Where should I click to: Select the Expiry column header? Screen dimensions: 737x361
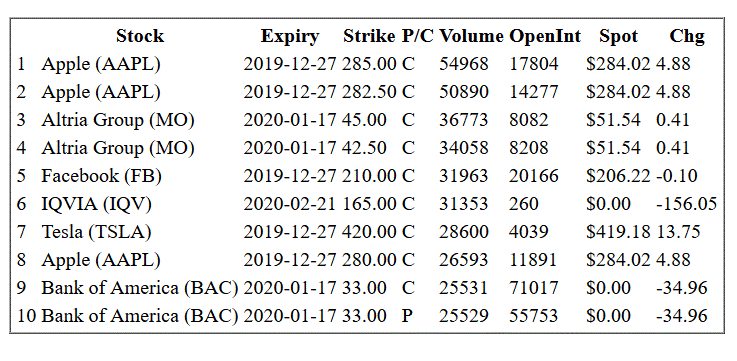coord(290,36)
